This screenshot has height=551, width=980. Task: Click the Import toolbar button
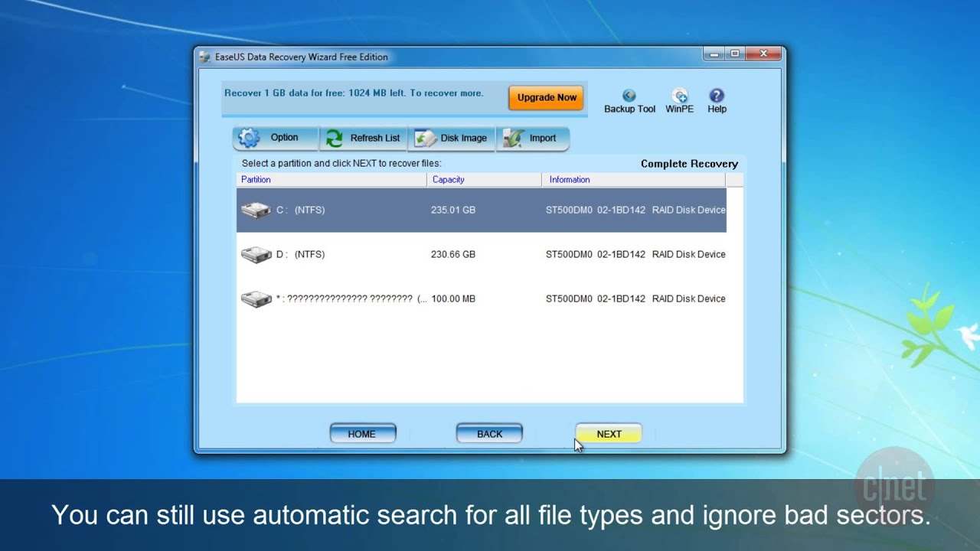[533, 138]
